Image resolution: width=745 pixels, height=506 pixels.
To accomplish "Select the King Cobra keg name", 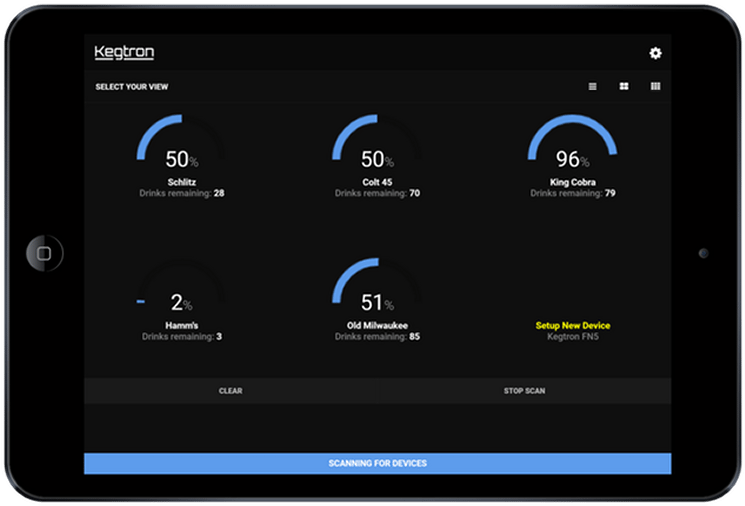I will click(x=573, y=182).
